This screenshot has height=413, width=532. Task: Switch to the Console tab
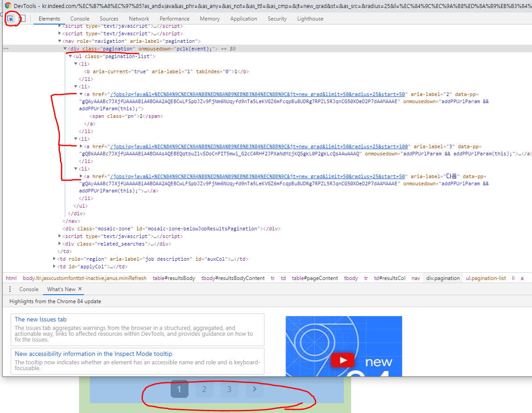80,19
